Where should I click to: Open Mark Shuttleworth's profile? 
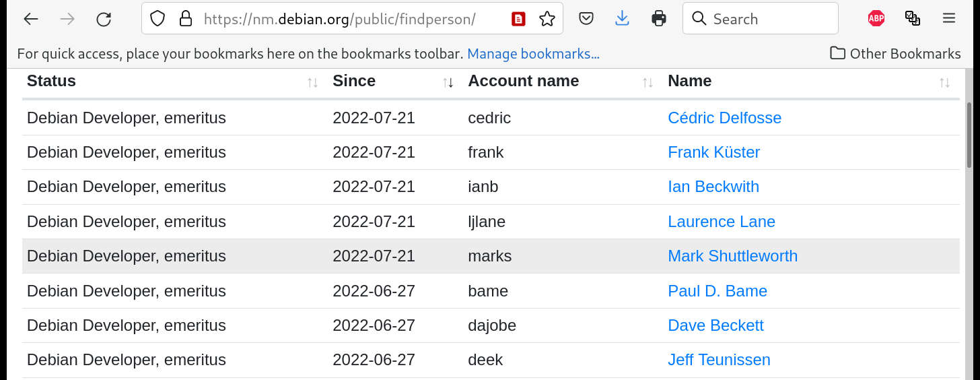click(732, 256)
